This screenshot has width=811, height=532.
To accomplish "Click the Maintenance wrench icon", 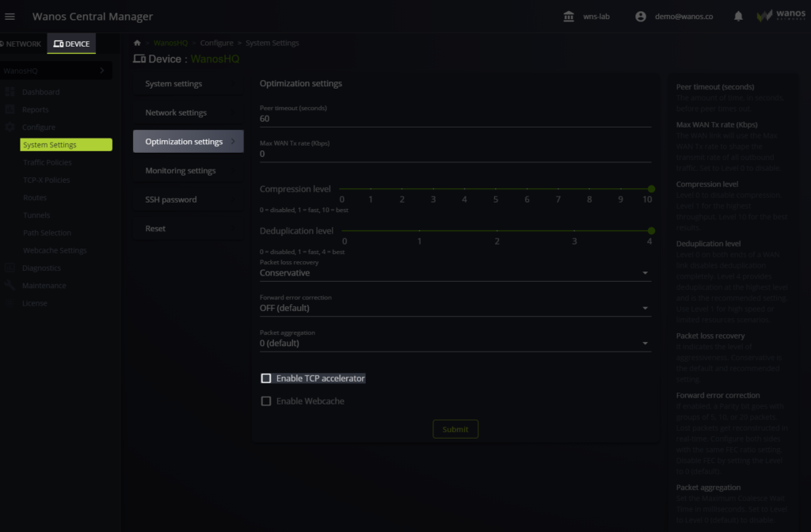I will pyautogui.click(x=10, y=286).
